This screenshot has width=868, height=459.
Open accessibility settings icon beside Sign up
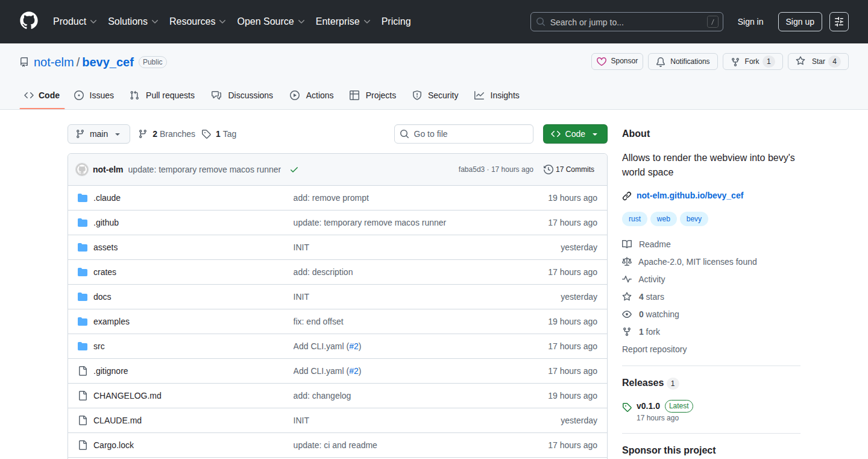pyautogui.click(x=839, y=22)
